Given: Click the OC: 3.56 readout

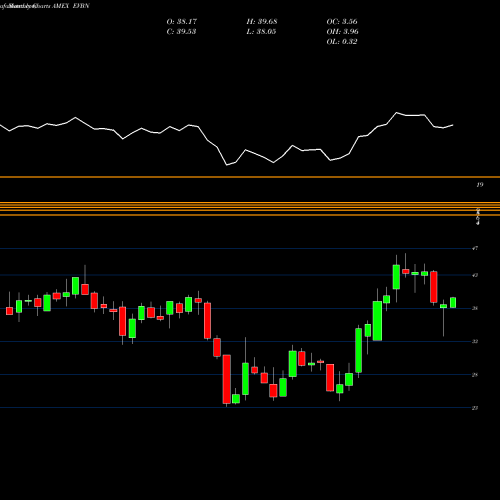Looking at the screenshot, I should click(x=342, y=22).
